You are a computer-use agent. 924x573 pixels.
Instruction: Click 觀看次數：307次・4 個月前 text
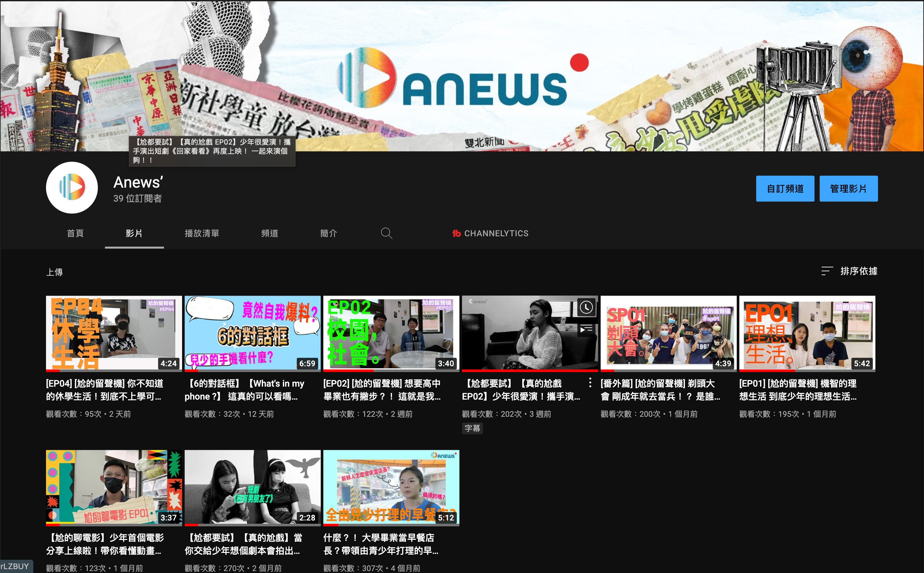(x=372, y=568)
